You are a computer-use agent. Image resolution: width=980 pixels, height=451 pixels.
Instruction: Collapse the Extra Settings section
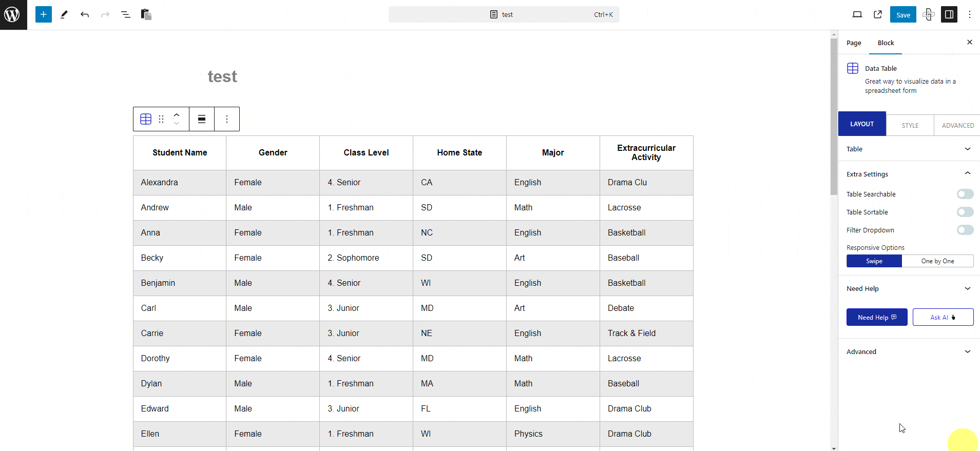pos(909,174)
